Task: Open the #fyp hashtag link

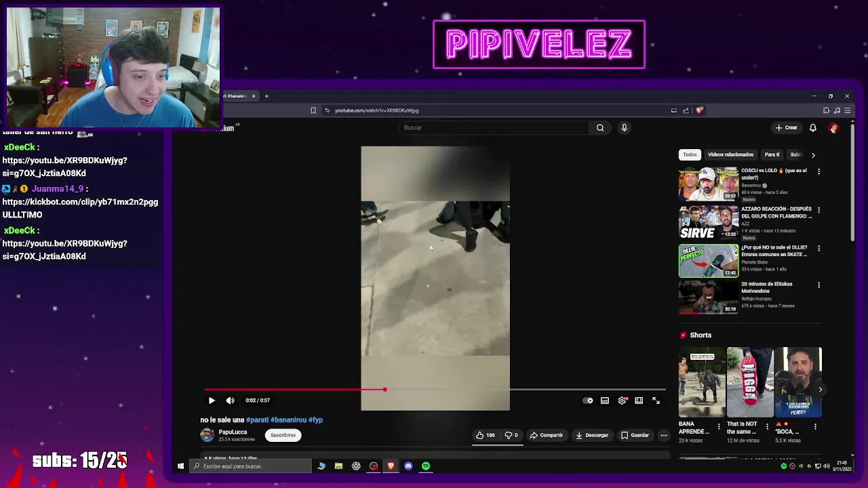Action: 315,420
